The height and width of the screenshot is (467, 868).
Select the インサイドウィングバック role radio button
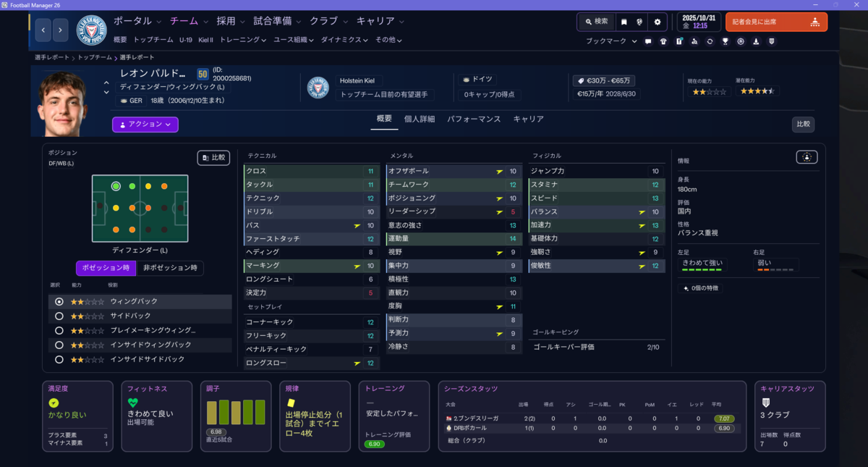tap(59, 345)
